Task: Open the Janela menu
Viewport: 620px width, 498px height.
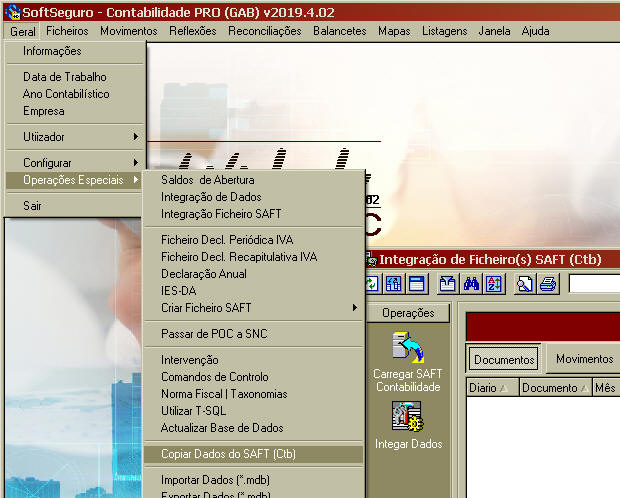Action: coord(494,31)
